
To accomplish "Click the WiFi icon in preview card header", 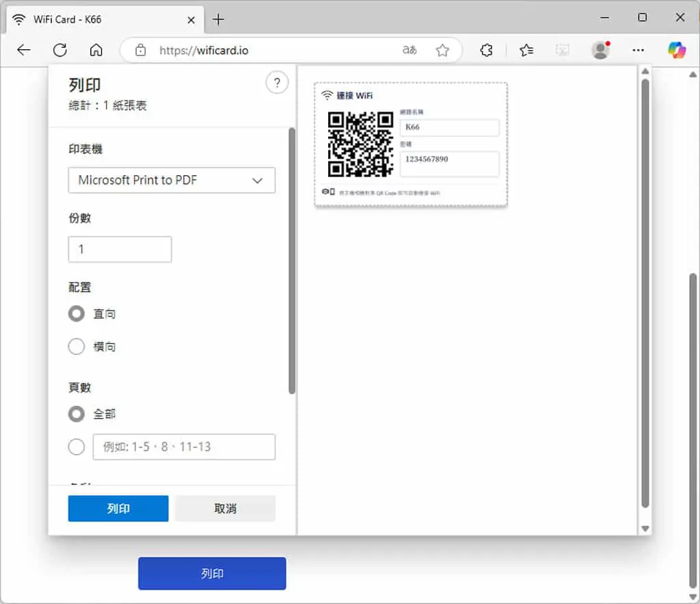I will (x=327, y=95).
